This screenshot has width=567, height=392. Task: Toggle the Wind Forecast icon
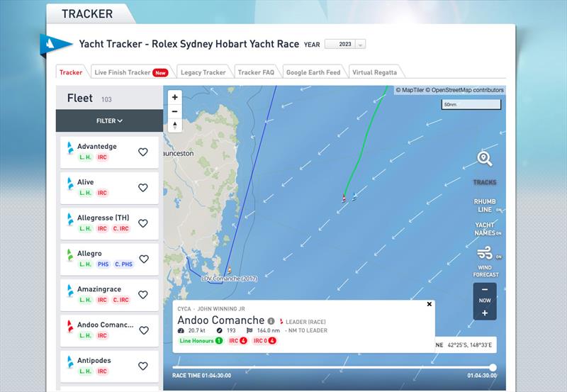[x=485, y=253]
